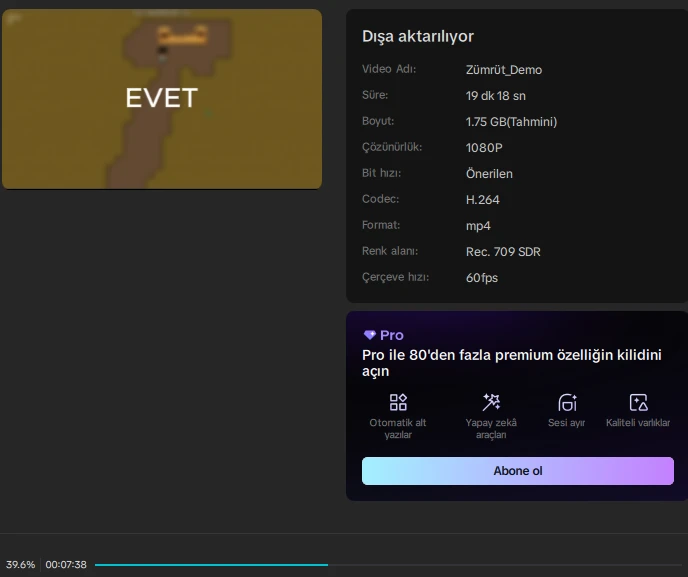Select the Rec. 709 SDR color space value

(x=503, y=252)
